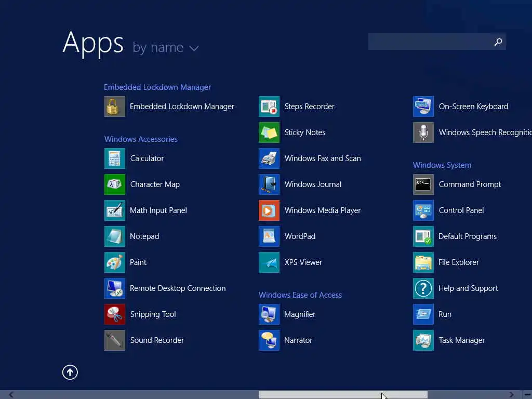Click the 'Default Programs' text label
532x399 pixels.
(468, 236)
